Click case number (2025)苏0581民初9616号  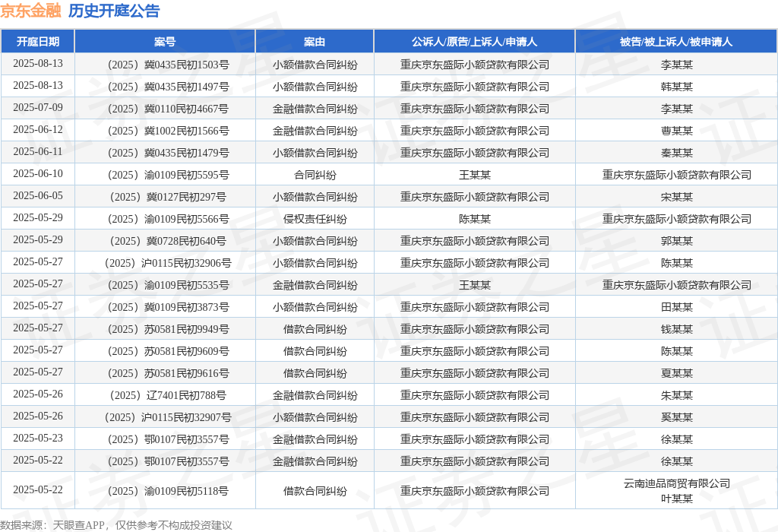click(x=168, y=373)
